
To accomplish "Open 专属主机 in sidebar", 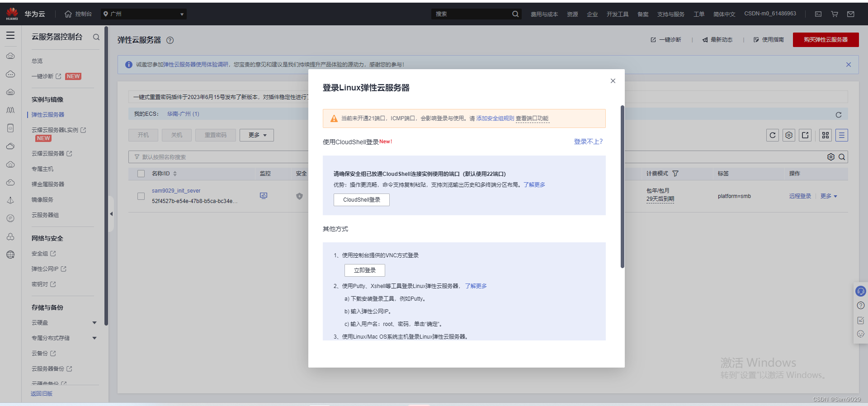I will point(42,169).
